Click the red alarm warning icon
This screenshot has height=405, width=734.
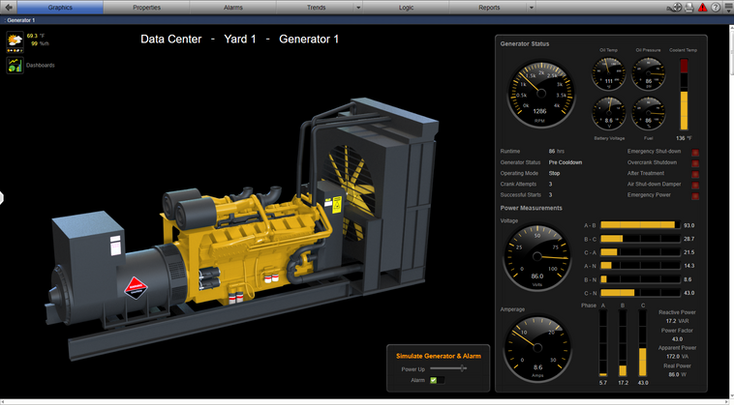pyautogui.click(x=702, y=7)
